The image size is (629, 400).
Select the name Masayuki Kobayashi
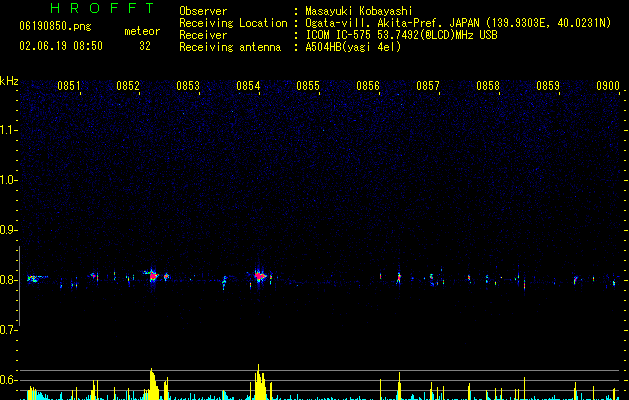[359, 11]
